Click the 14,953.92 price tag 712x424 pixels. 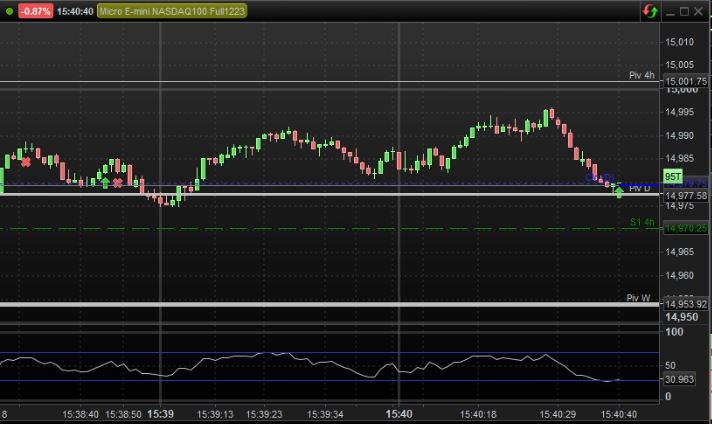tap(686, 304)
